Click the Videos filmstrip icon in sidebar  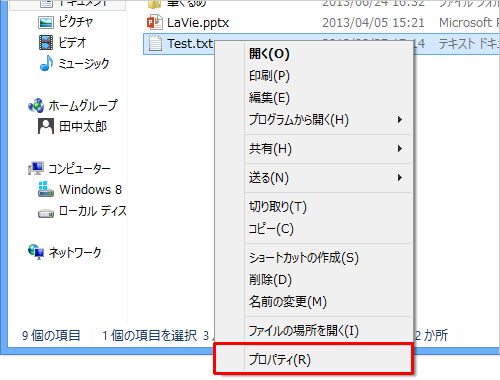(x=46, y=43)
